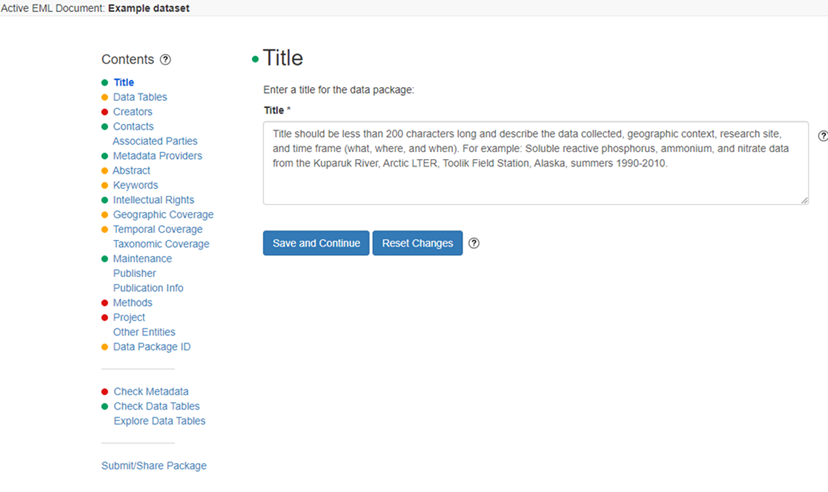
Task: Click the large Title page heading
Action: (x=283, y=58)
